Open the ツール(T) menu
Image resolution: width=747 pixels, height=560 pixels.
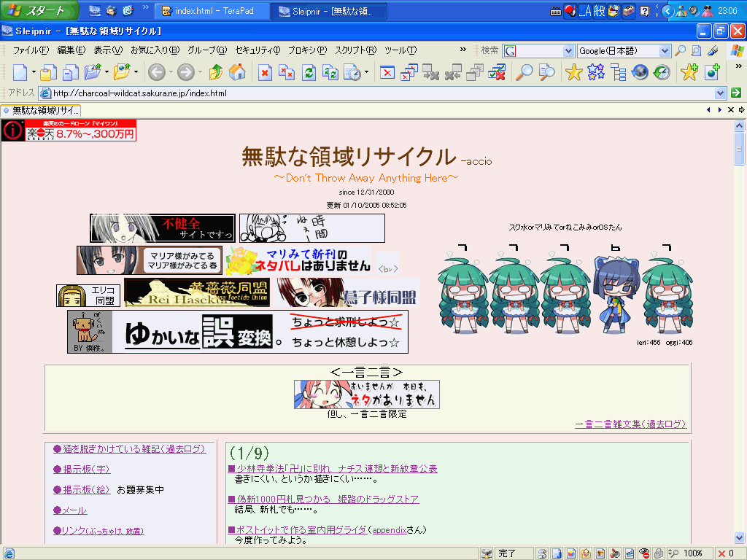click(x=400, y=50)
